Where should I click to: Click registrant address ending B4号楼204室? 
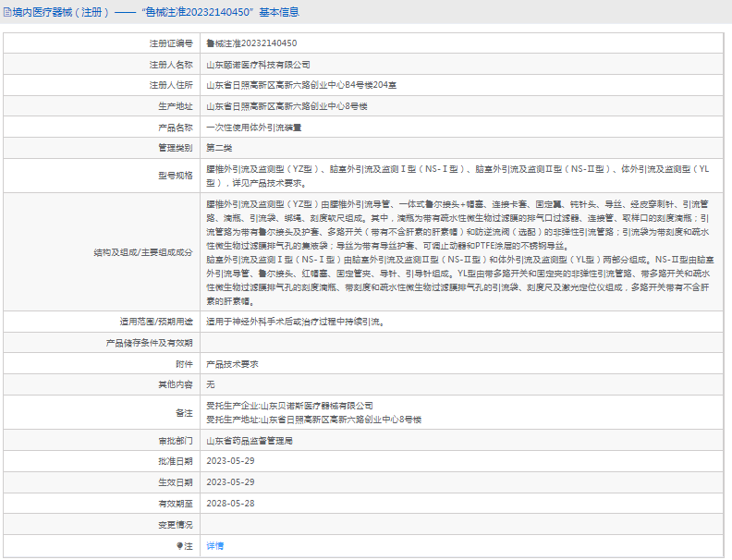click(x=301, y=85)
